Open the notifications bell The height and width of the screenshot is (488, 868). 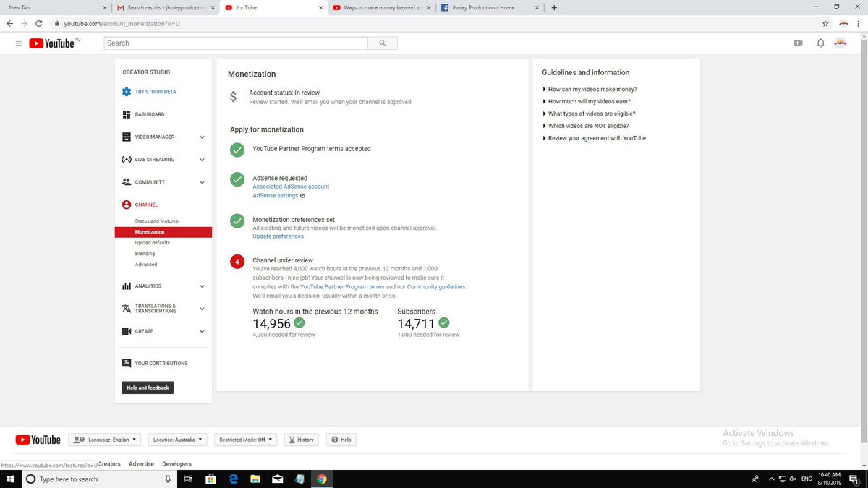(820, 43)
